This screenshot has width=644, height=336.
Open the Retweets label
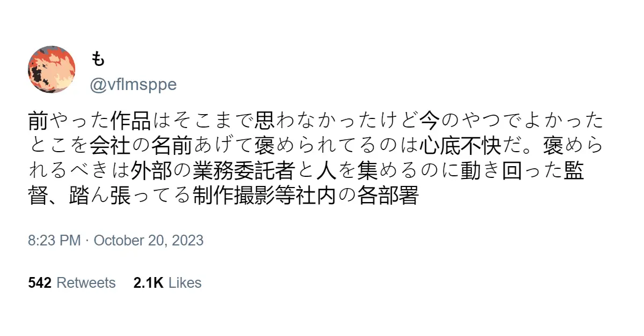click(x=86, y=283)
